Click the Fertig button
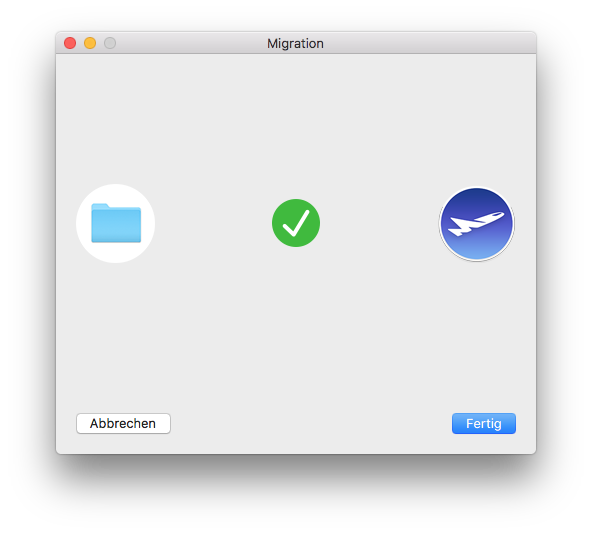Screen dimensions: 592x534 coord(484,423)
